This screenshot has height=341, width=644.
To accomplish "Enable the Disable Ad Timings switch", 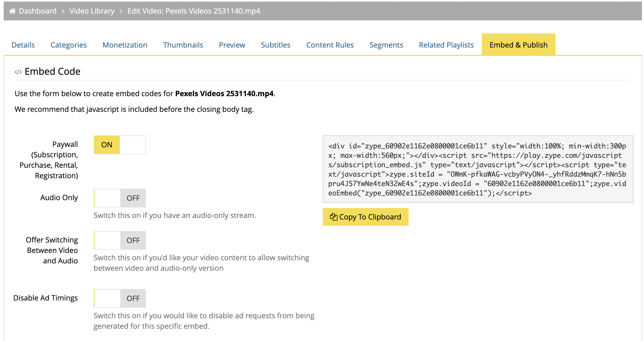I will click(120, 298).
